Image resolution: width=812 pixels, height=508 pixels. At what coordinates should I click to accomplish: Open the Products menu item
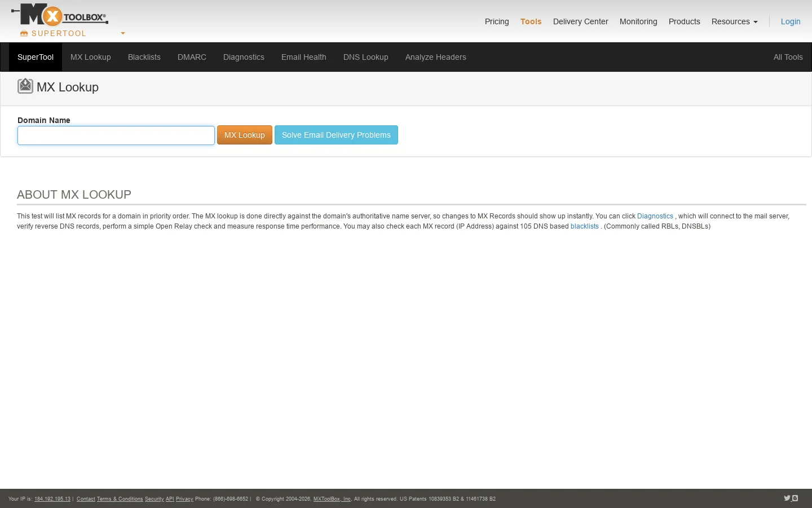tap(684, 21)
